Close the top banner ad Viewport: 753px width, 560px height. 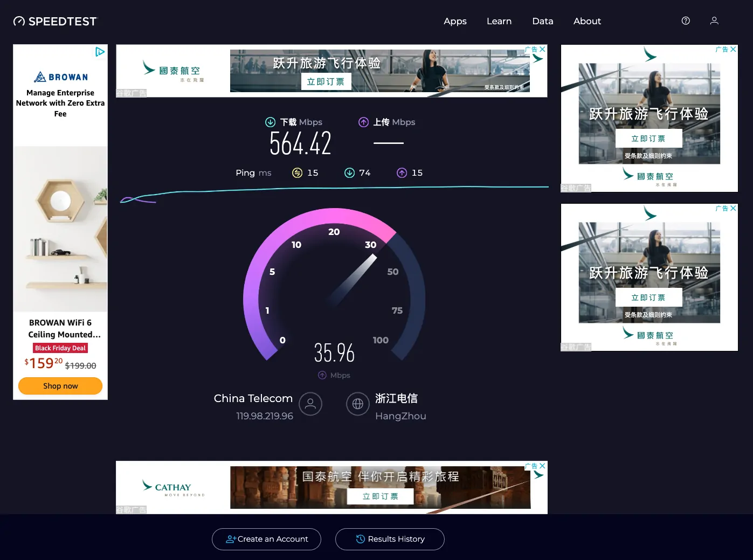[542, 49]
